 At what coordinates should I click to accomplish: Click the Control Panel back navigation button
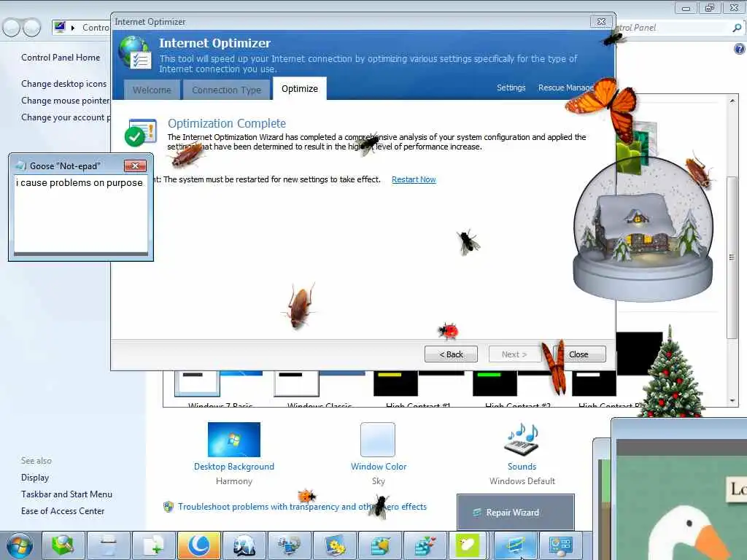coord(12,28)
